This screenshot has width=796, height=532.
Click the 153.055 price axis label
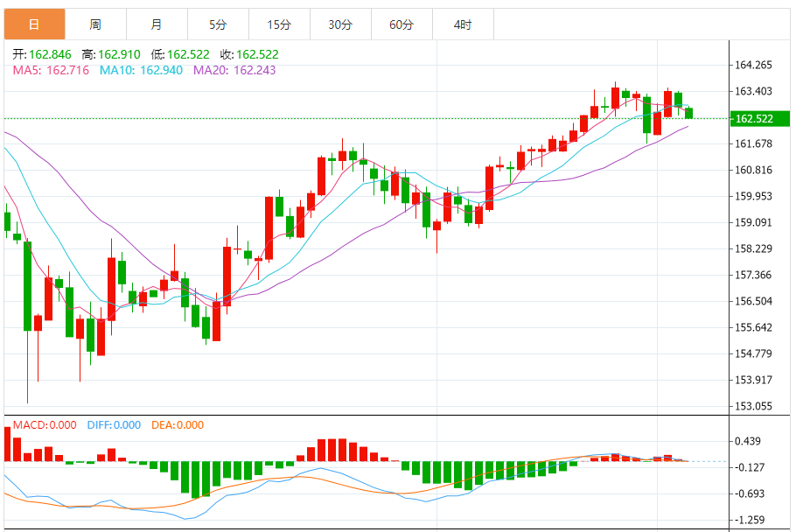click(x=753, y=406)
